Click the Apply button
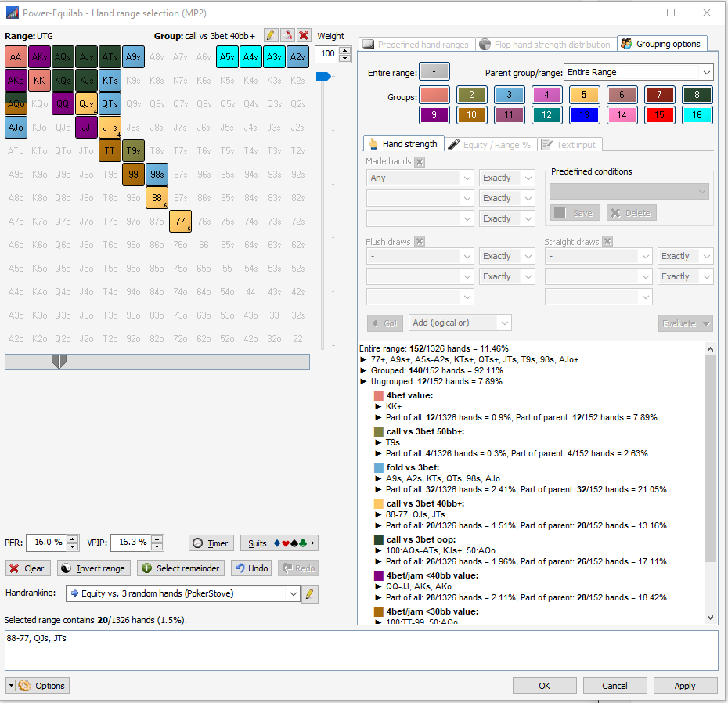Image resolution: width=728 pixels, height=703 pixels. [x=685, y=685]
